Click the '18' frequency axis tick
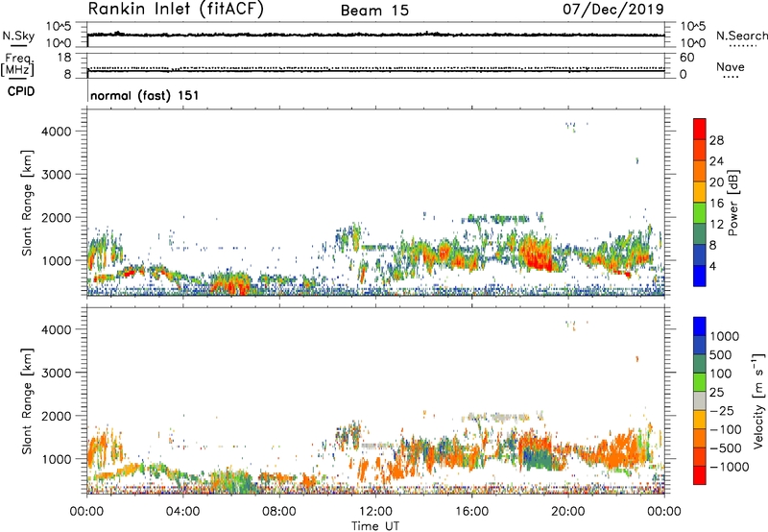768x532 pixels. pos(64,58)
